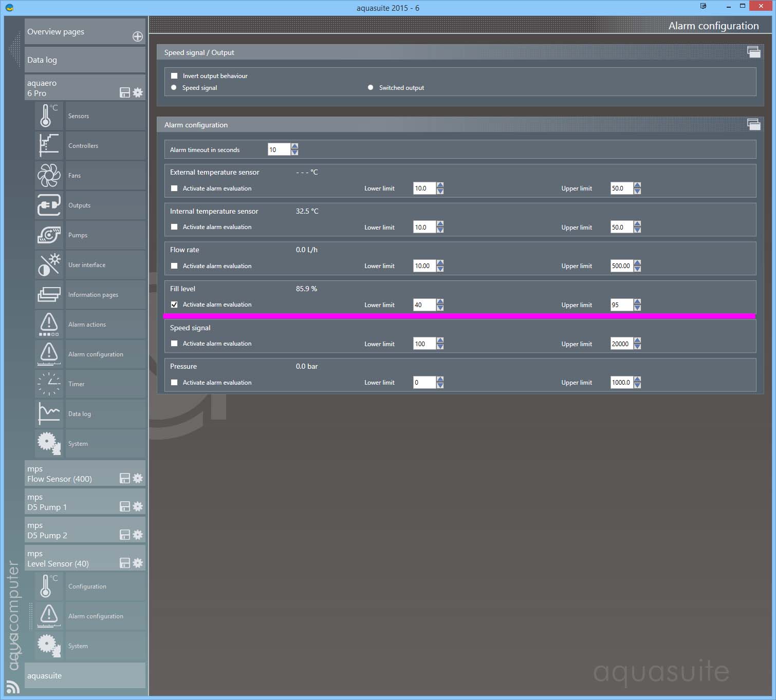This screenshot has height=700, width=776.
Task: Open the Timer clock icon
Action: (49, 384)
